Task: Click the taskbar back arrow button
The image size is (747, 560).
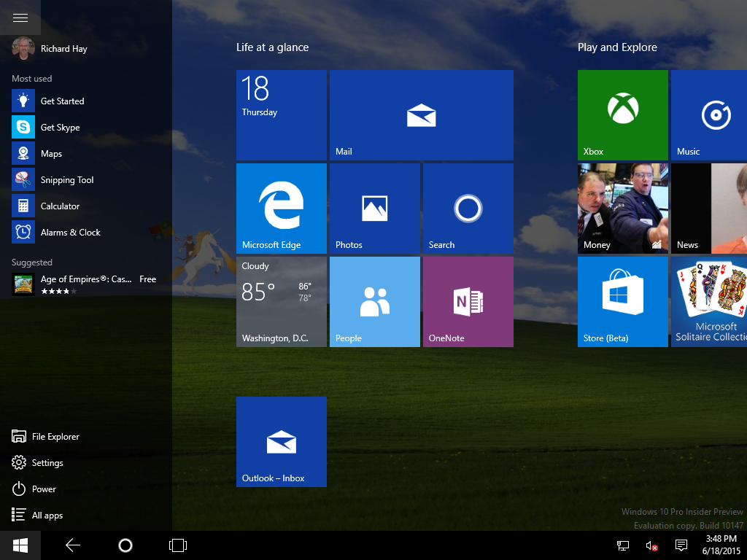Action: click(x=73, y=545)
